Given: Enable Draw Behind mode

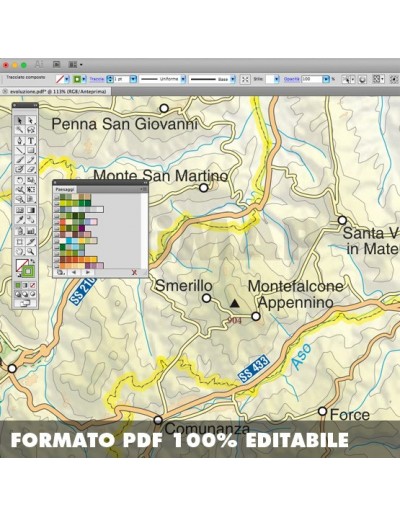Looking at the screenshot, I should 25,294.
